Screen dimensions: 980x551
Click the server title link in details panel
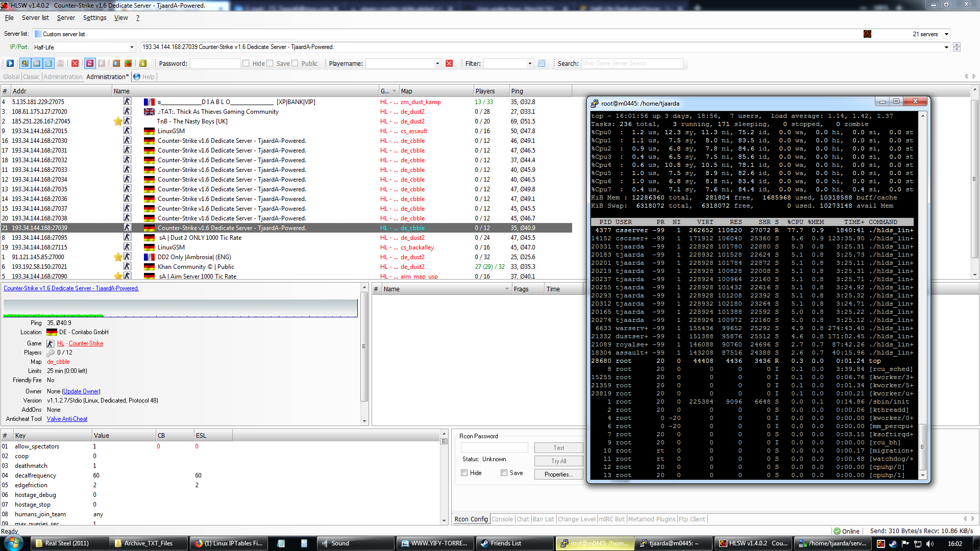(71, 288)
